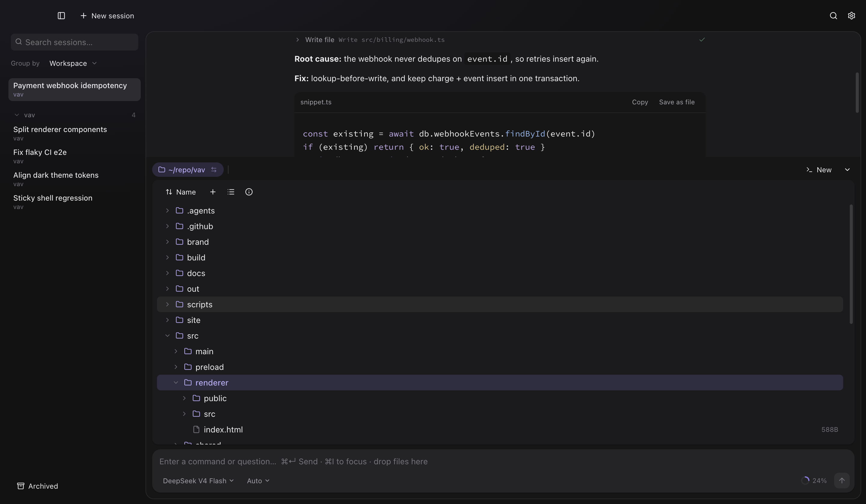Click the 24% context usage indicator
Screen dimensions: 866x504
point(814,481)
